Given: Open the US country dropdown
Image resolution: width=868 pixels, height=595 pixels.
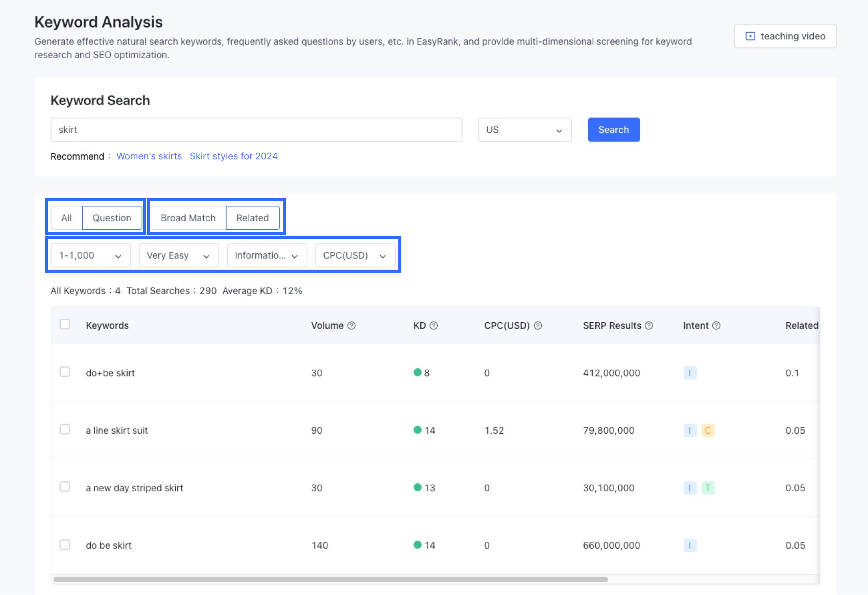Looking at the screenshot, I should (525, 130).
